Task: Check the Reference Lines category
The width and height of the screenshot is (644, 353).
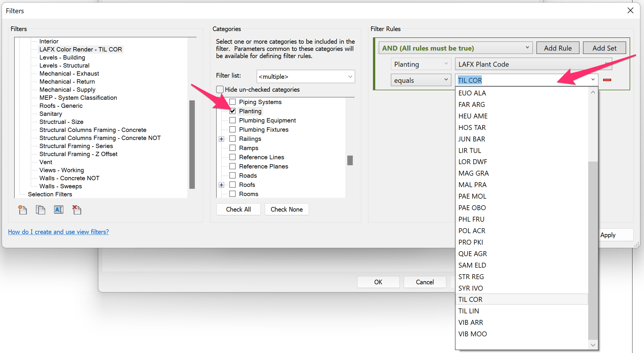Action: click(x=233, y=157)
